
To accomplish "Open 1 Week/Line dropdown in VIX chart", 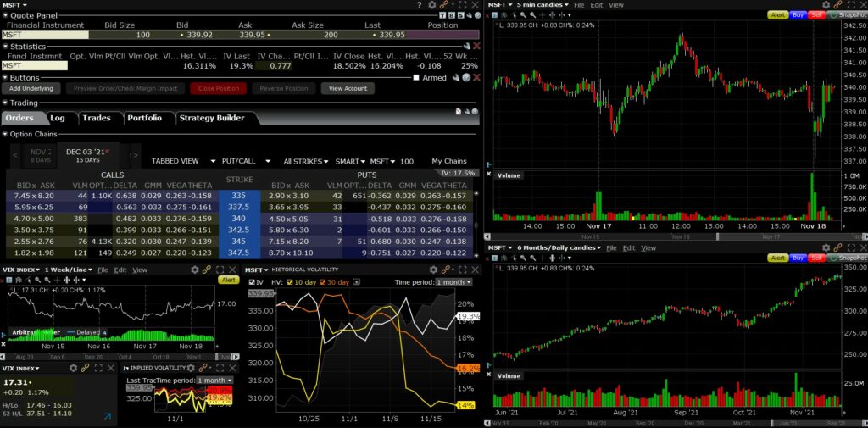I will pyautogui.click(x=69, y=270).
